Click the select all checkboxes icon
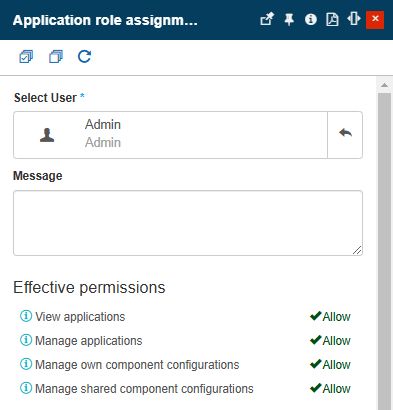The height and width of the screenshot is (410, 393). click(26, 56)
